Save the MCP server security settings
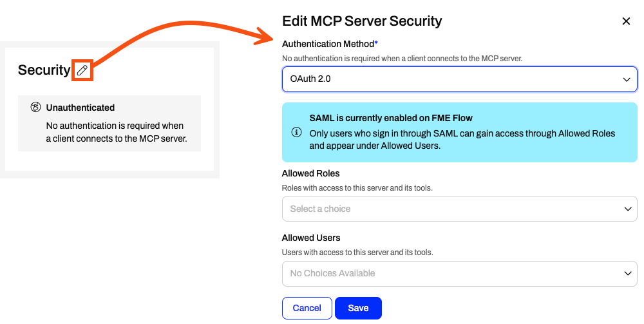The image size is (644, 324). coord(358,308)
